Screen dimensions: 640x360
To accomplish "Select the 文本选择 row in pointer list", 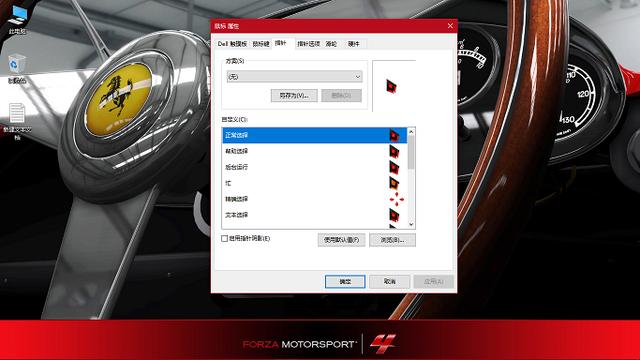I will tap(314, 215).
